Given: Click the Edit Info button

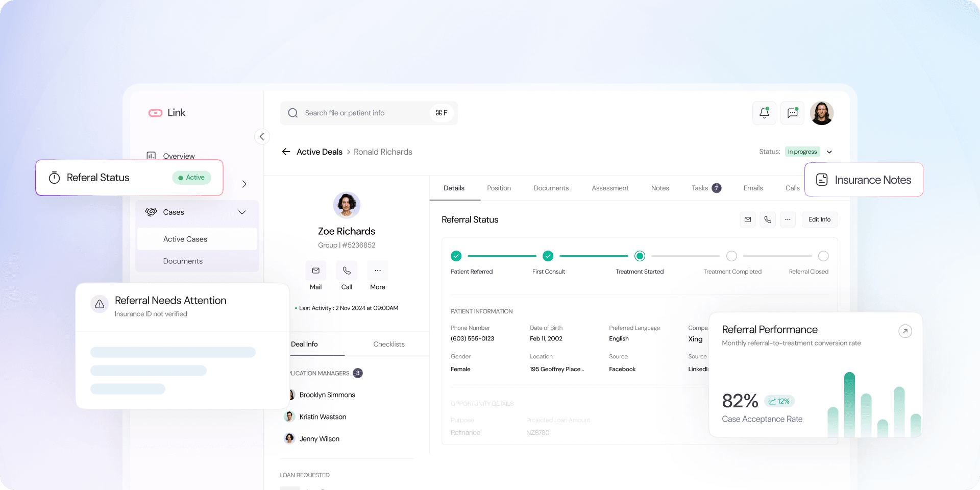Looking at the screenshot, I should point(819,219).
